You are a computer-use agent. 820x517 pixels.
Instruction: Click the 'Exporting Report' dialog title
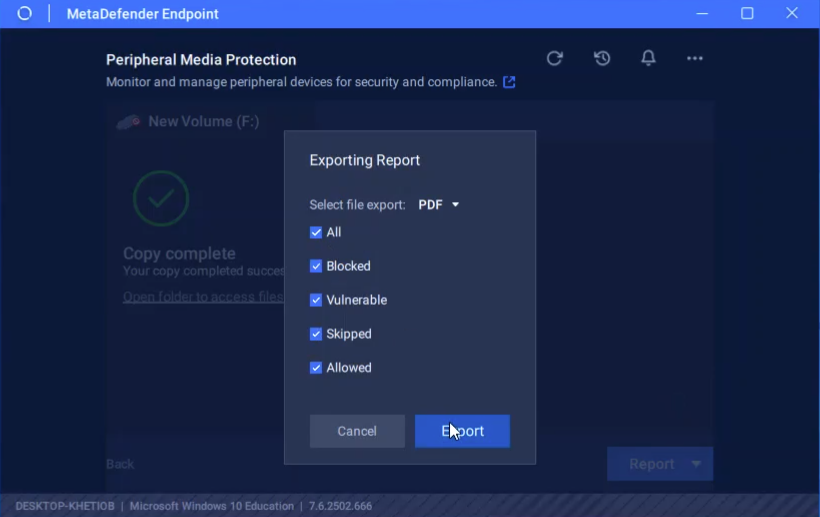pos(365,160)
